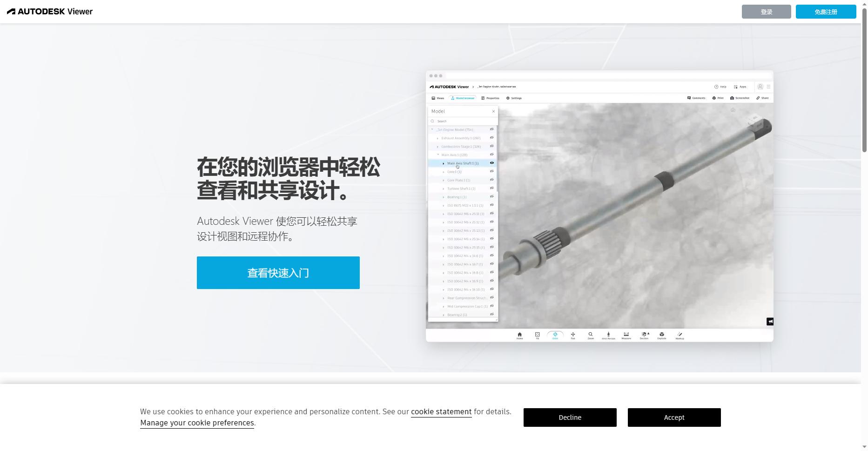Expand the Bearing:1 node
This screenshot has width=868, height=451.
coord(443,197)
